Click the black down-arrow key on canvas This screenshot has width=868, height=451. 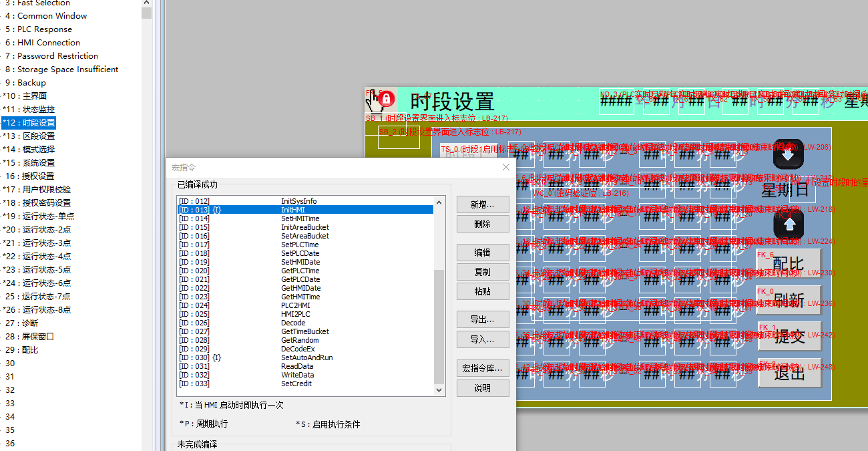tap(789, 154)
